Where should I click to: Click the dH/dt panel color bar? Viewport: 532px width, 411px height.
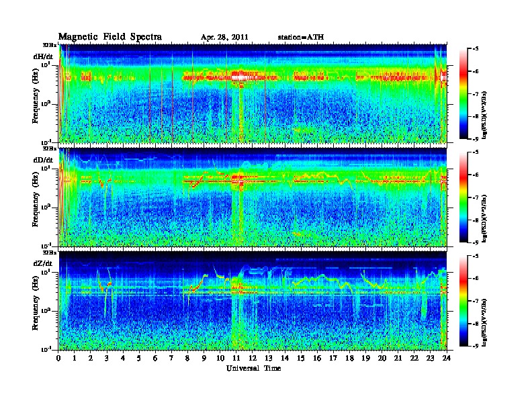[x=463, y=93]
